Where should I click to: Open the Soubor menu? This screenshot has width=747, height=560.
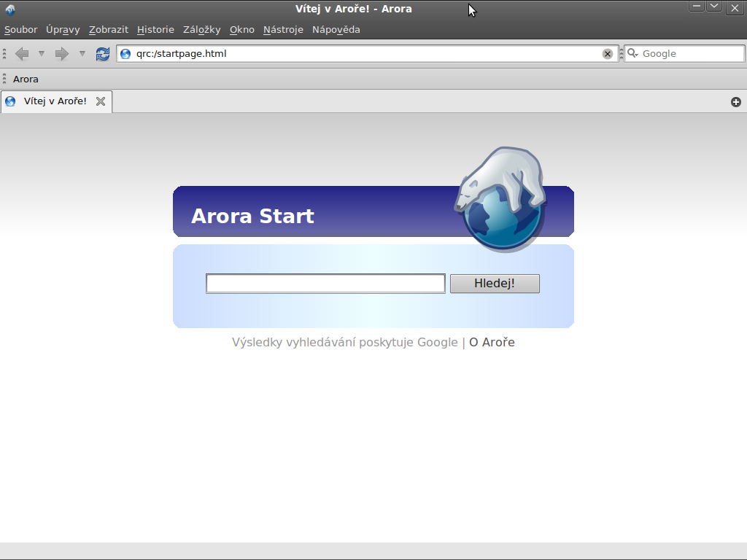click(21, 29)
